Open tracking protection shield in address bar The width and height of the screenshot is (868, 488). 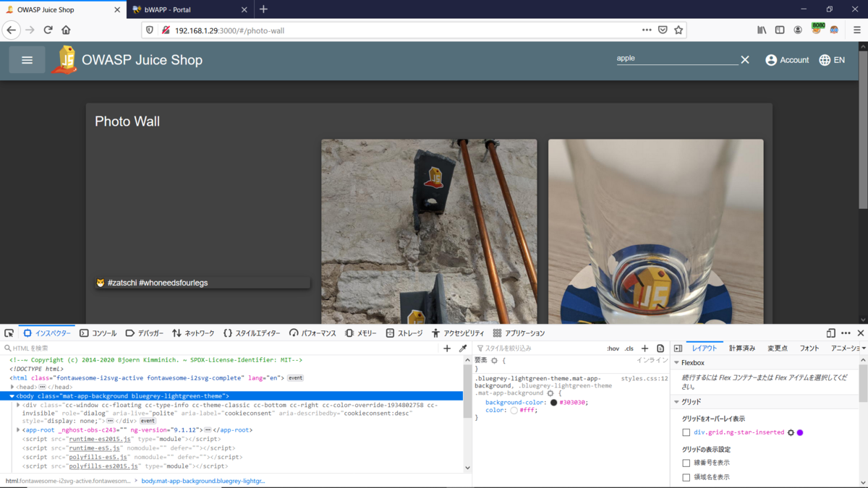click(x=150, y=30)
